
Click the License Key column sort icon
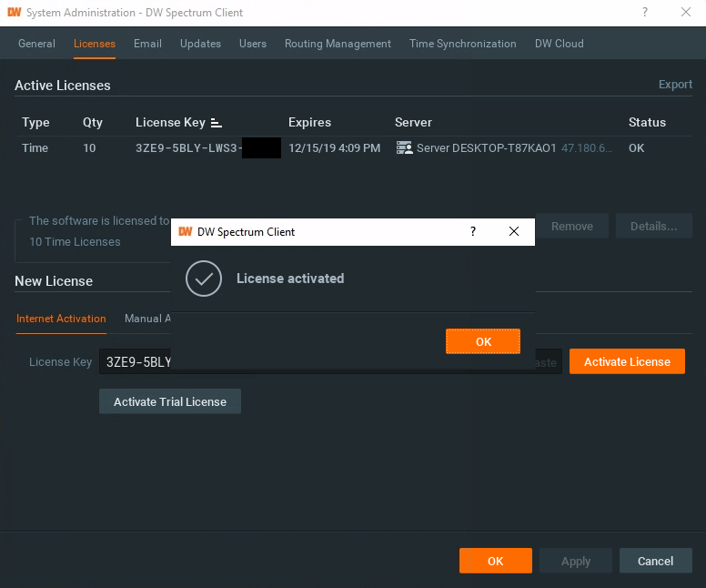point(217,123)
